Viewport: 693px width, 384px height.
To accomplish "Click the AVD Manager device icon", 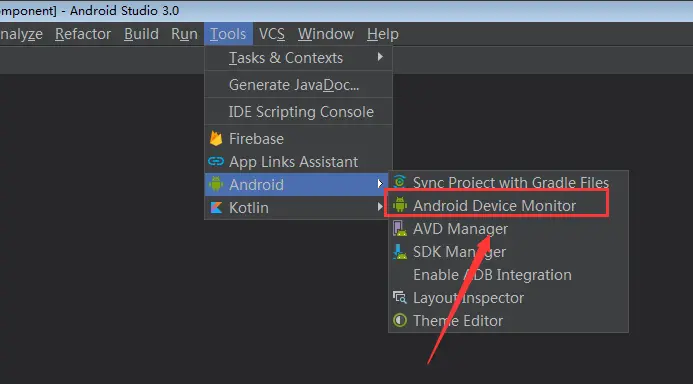I will click(x=400, y=228).
